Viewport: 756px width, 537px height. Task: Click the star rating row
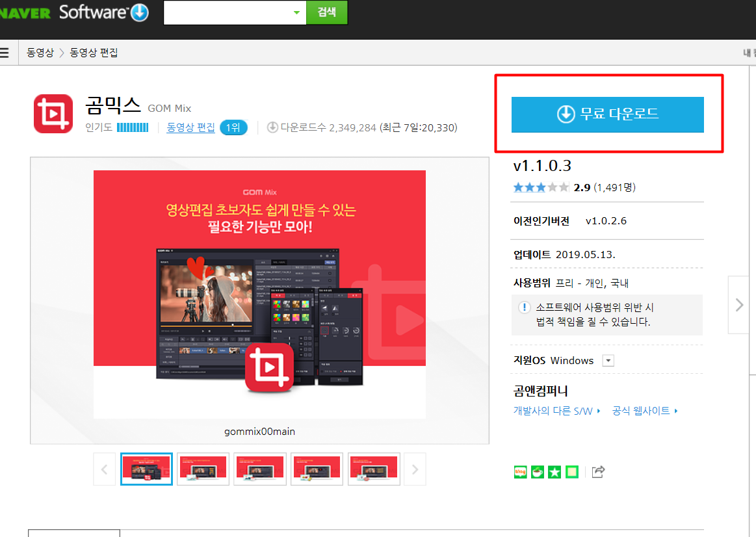click(541, 187)
